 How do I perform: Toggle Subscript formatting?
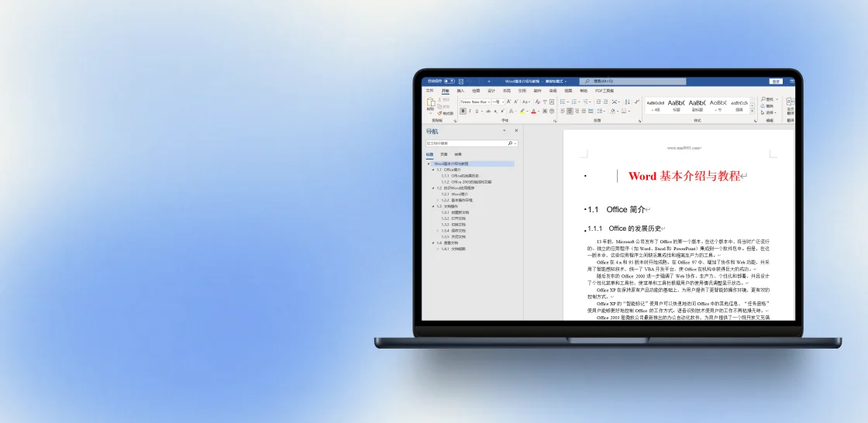click(x=495, y=111)
